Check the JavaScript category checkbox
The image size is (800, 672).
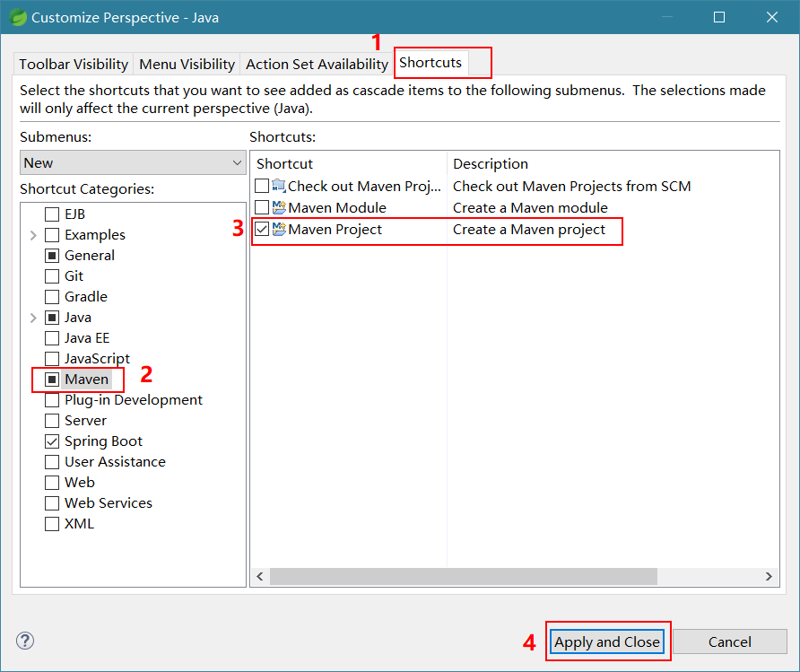52,359
